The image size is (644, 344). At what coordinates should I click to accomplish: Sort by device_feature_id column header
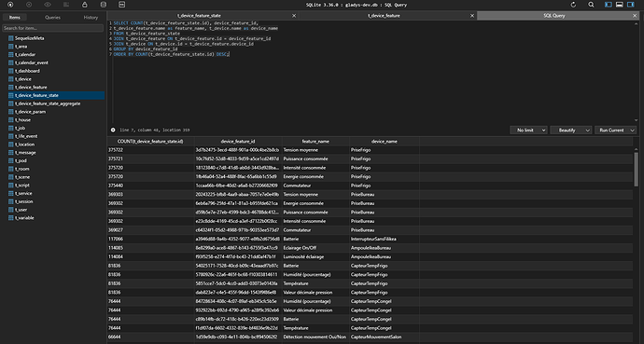238,142
